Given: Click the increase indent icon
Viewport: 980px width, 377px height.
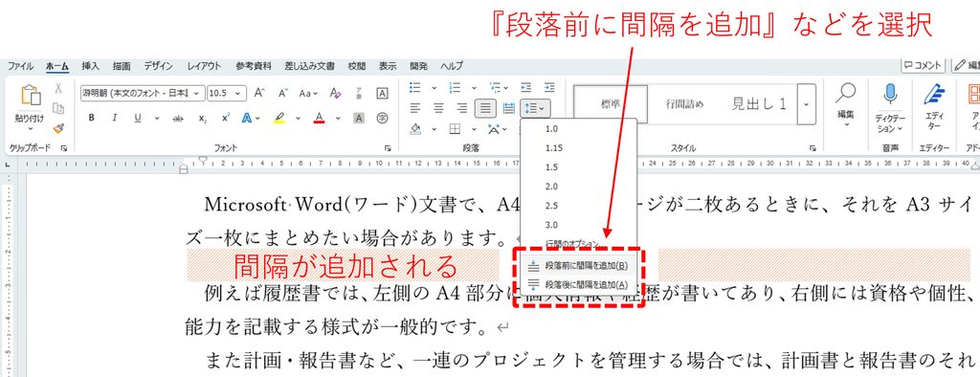Looking at the screenshot, I should pos(548,87).
